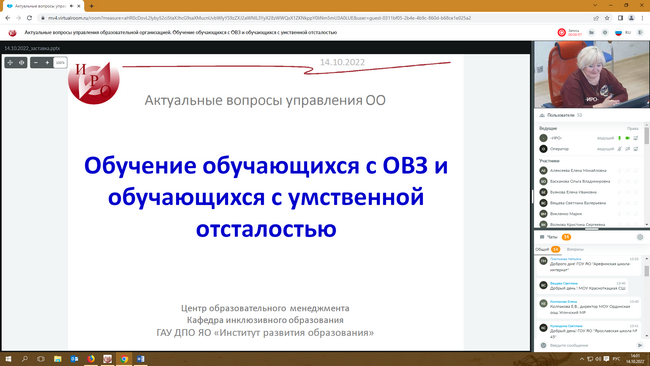The image size is (650, 366).
Task: Toggle microphone for -ИРО- presenter
Action: click(x=619, y=138)
